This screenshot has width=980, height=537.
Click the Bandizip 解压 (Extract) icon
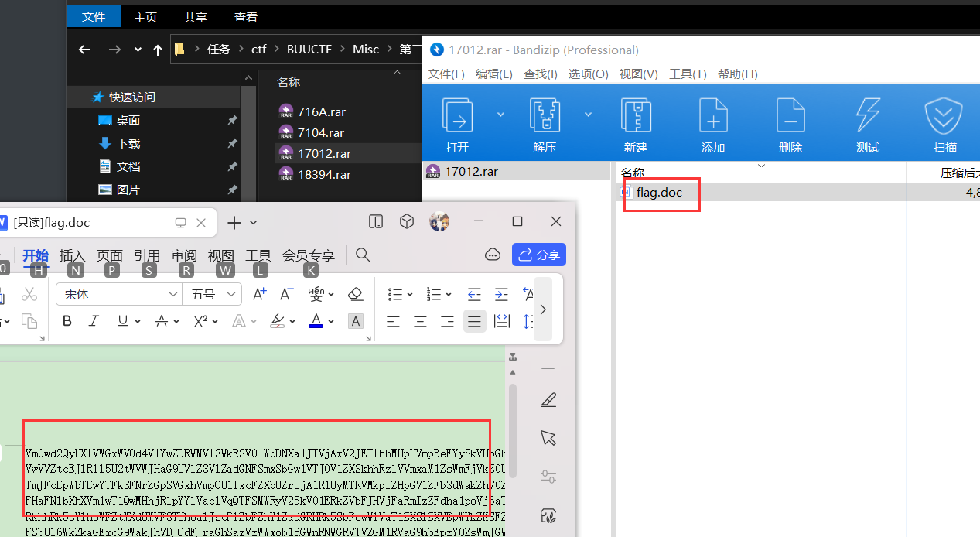tap(545, 115)
